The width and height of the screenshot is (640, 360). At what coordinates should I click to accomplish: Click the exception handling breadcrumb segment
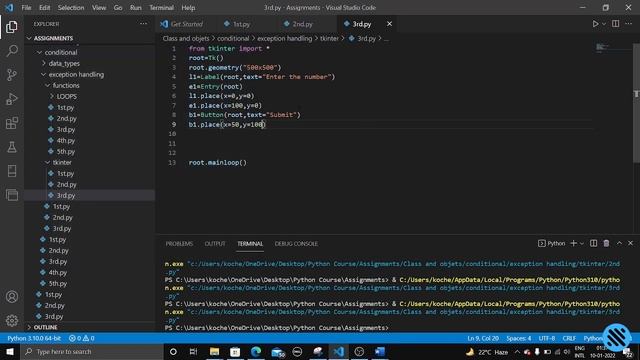pos(284,38)
